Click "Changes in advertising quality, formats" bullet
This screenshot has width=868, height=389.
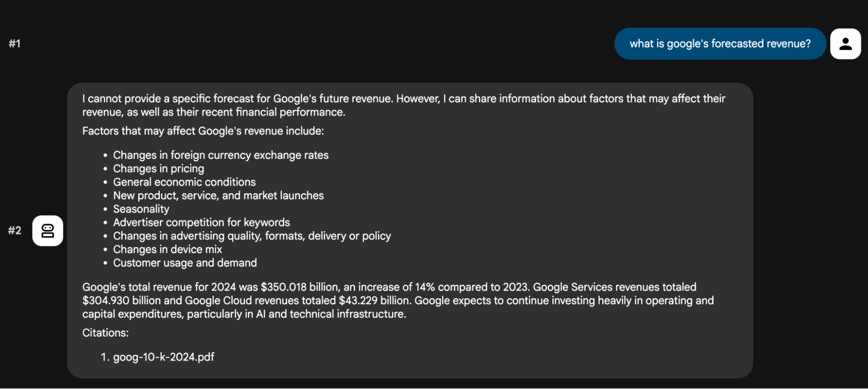(252, 236)
